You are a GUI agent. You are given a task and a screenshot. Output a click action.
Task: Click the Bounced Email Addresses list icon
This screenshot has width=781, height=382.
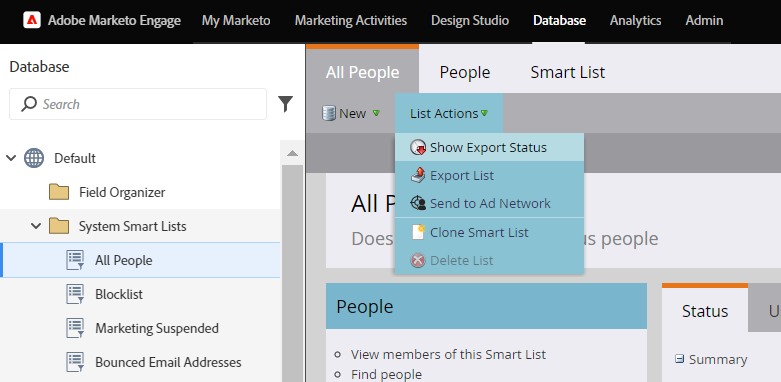click(75, 362)
